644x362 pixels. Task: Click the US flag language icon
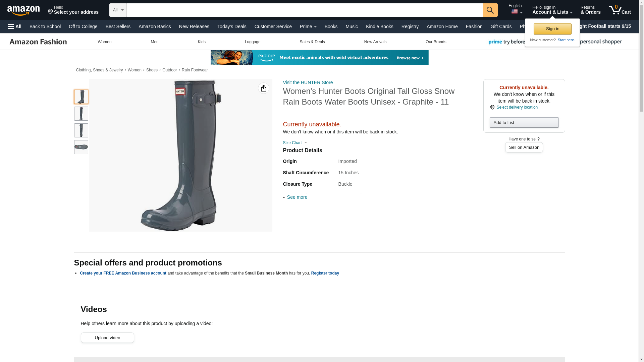pos(515,12)
